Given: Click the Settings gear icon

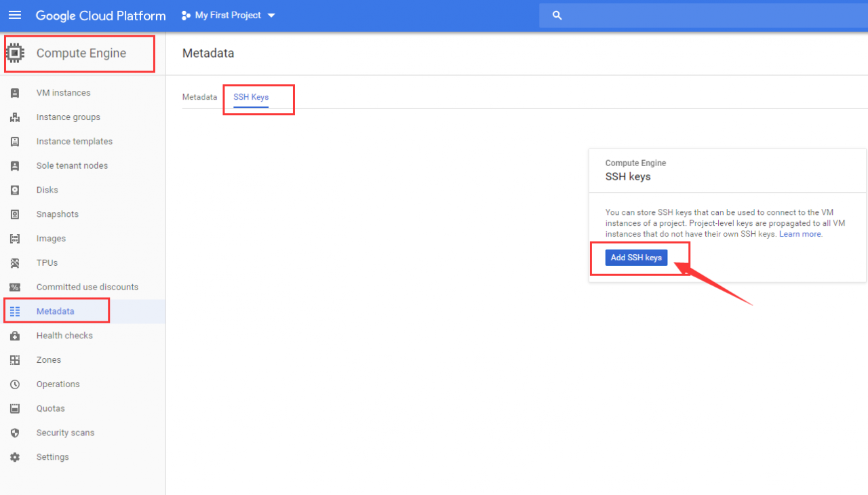Looking at the screenshot, I should (15, 457).
